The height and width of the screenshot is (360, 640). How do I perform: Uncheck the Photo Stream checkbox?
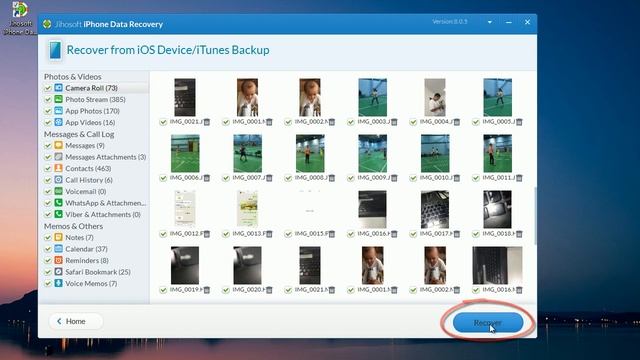[x=47, y=99]
